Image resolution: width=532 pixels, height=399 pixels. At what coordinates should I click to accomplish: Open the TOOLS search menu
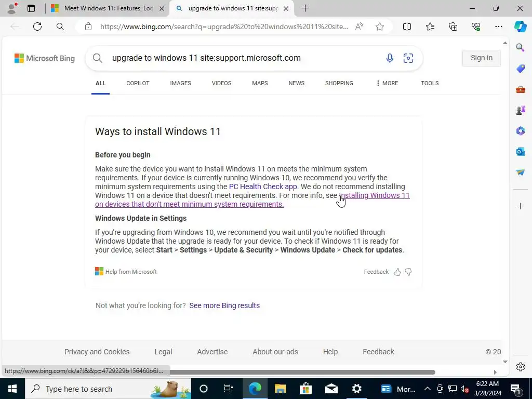coord(430,83)
